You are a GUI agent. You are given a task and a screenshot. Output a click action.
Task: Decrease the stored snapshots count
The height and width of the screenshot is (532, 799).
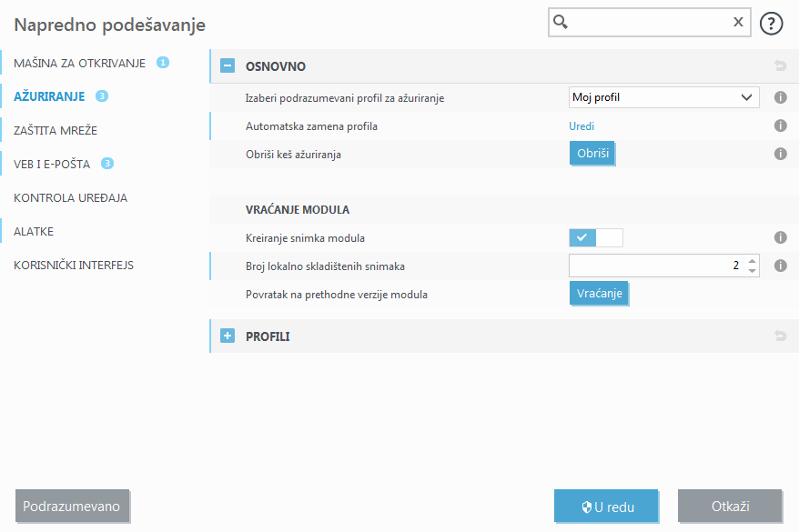[752, 271]
